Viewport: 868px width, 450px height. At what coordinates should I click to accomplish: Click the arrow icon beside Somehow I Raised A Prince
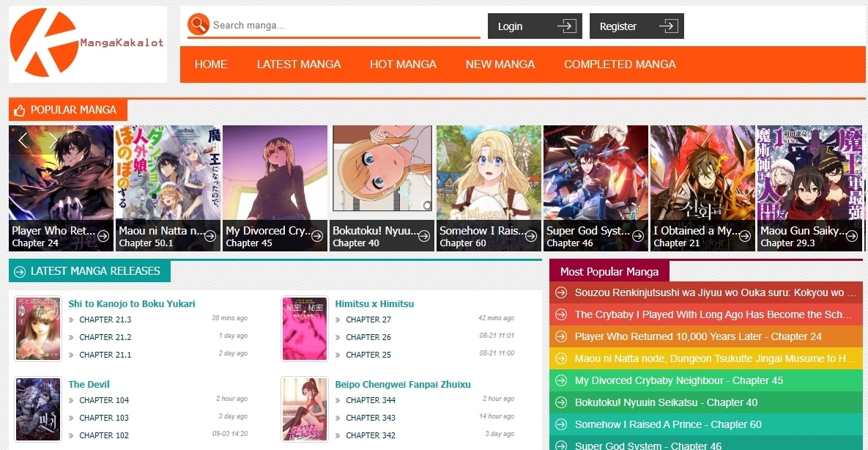(561, 424)
